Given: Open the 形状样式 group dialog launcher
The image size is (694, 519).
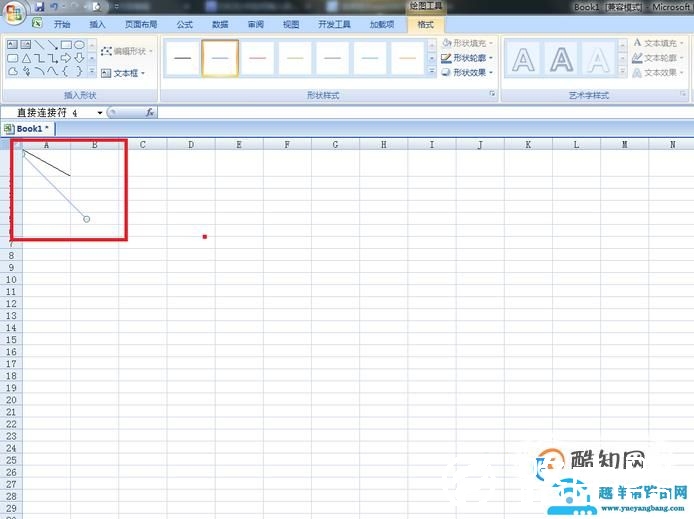Looking at the screenshot, I should click(x=491, y=95).
